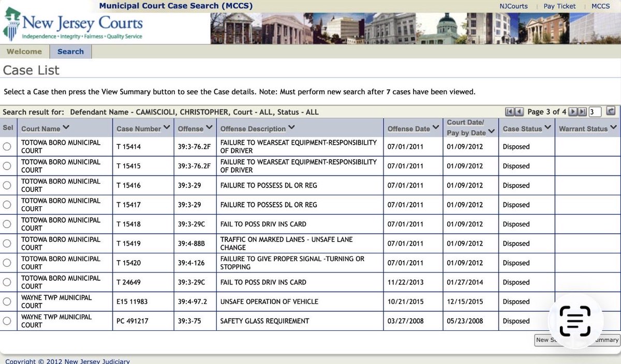Click case number E15 11983
The image size is (621, 364).
pos(132,302)
